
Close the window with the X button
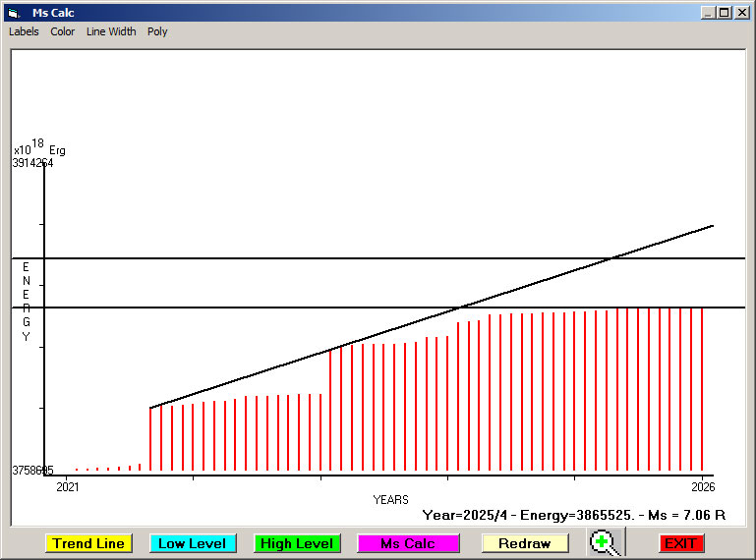pyautogui.click(x=741, y=13)
